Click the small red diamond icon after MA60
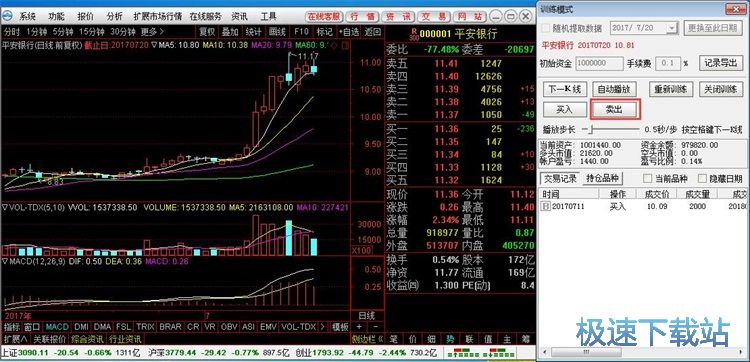The image size is (750, 362). tap(333, 46)
